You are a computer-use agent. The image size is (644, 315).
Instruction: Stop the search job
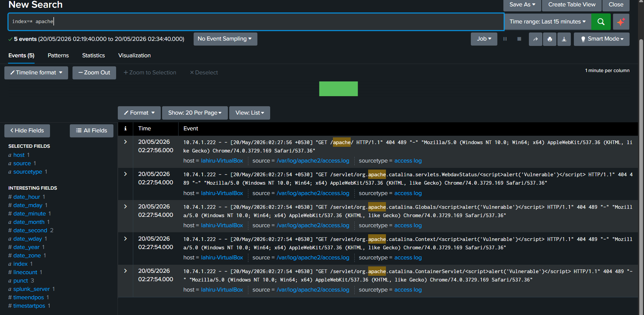[x=519, y=39]
